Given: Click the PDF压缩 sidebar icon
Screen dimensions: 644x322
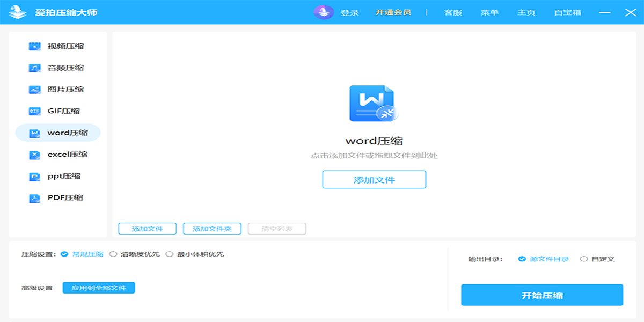Looking at the screenshot, I should click(x=35, y=198).
